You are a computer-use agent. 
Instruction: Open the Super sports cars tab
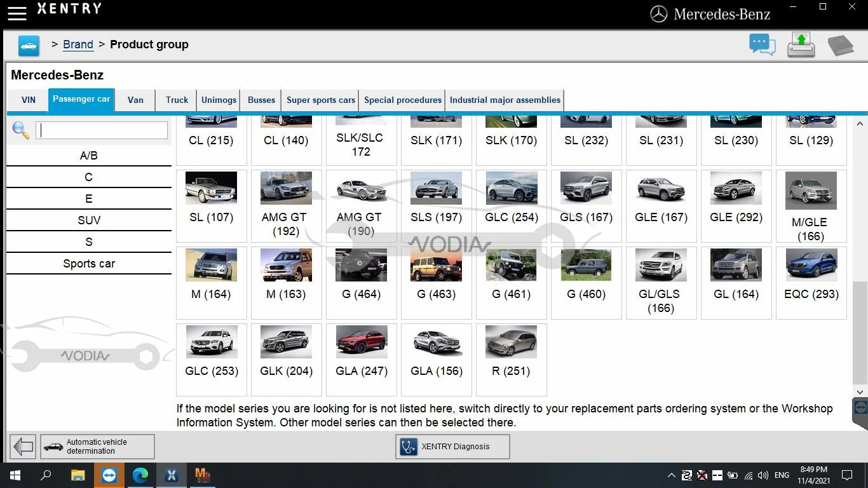click(320, 100)
